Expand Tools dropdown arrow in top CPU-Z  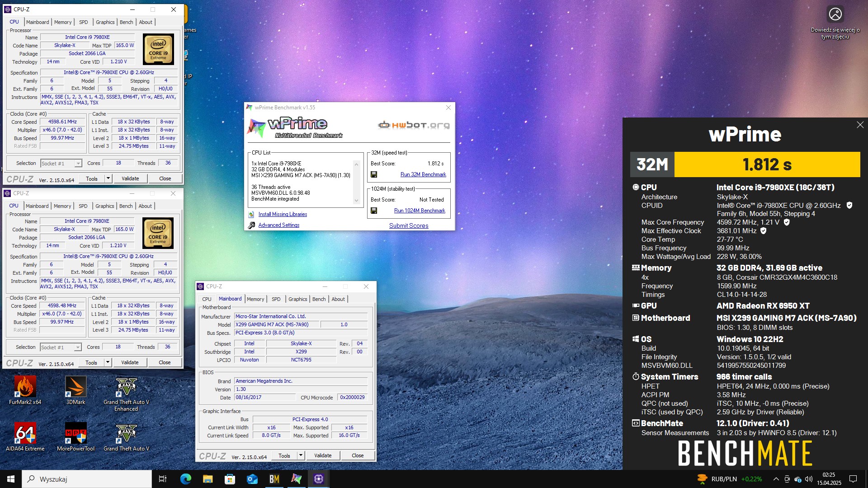[108, 178]
